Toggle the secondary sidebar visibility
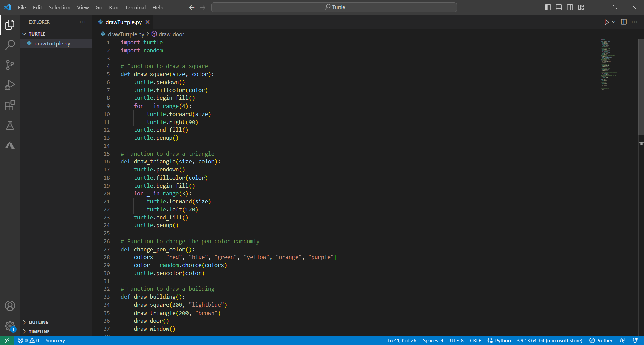The image size is (644, 345). (x=570, y=7)
